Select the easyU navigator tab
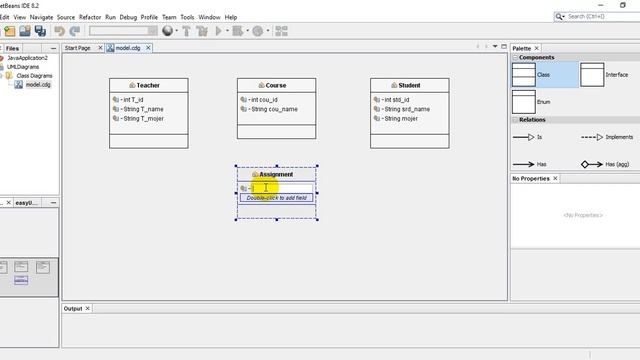Viewport: 640px width, 360px height. [27, 202]
